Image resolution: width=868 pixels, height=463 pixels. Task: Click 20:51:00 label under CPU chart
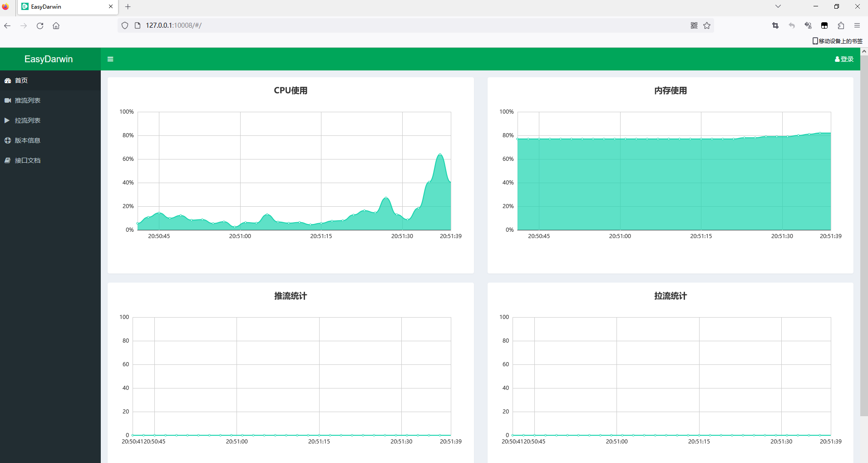240,236
